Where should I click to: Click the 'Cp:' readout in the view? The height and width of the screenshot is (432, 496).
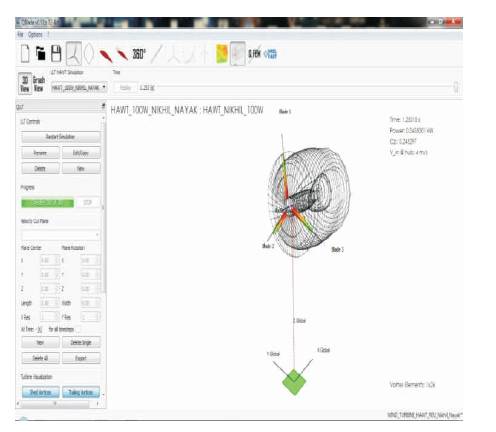click(403, 141)
